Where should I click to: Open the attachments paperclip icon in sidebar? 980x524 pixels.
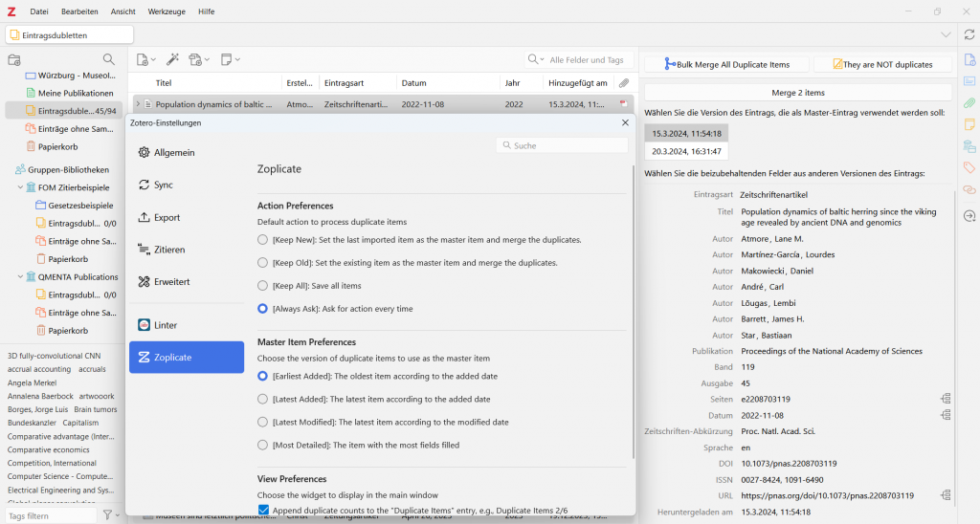[x=969, y=102]
